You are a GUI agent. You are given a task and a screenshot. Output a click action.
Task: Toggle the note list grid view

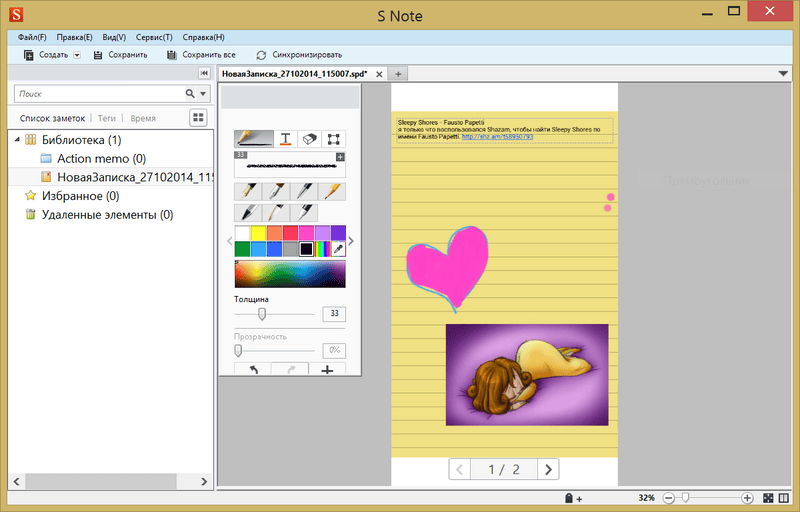click(x=198, y=118)
